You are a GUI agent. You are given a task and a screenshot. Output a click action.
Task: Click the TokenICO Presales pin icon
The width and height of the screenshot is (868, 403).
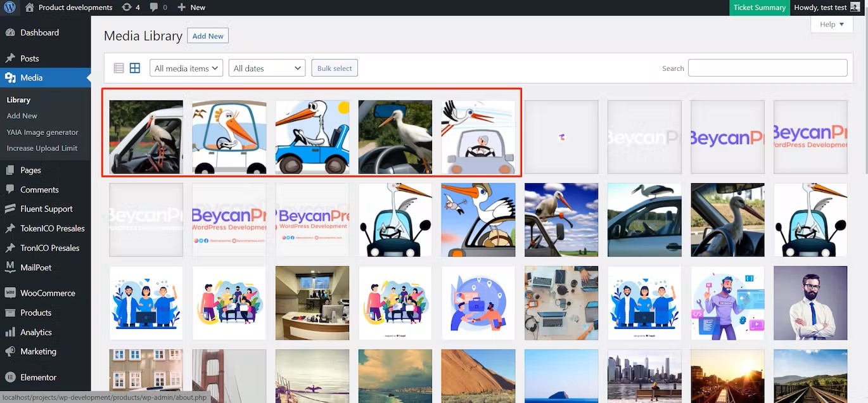click(10, 229)
